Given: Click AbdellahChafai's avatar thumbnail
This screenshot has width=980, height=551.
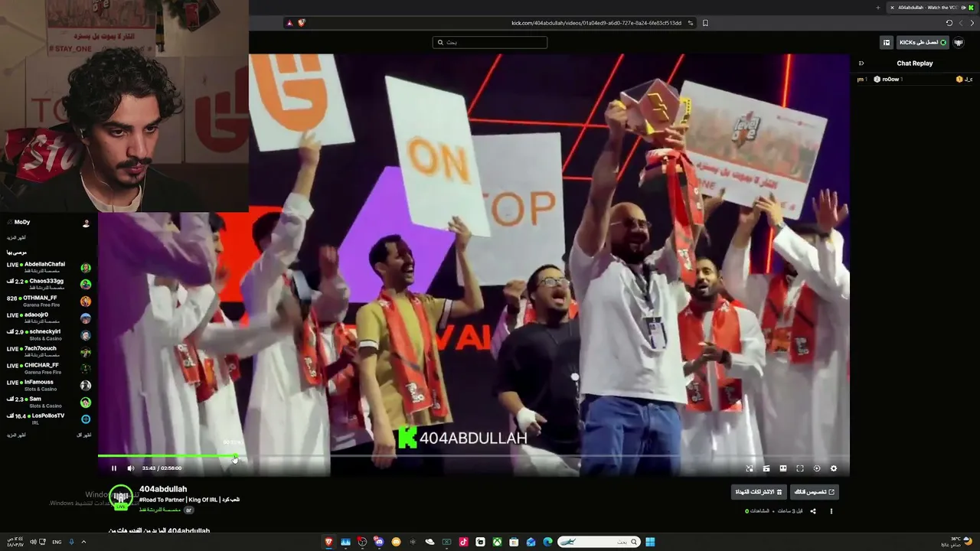Looking at the screenshot, I should click(86, 268).
